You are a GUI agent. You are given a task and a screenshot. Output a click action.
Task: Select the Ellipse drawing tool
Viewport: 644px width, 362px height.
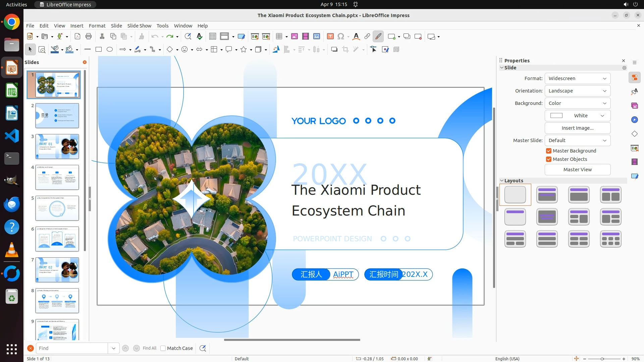point(110,50)
